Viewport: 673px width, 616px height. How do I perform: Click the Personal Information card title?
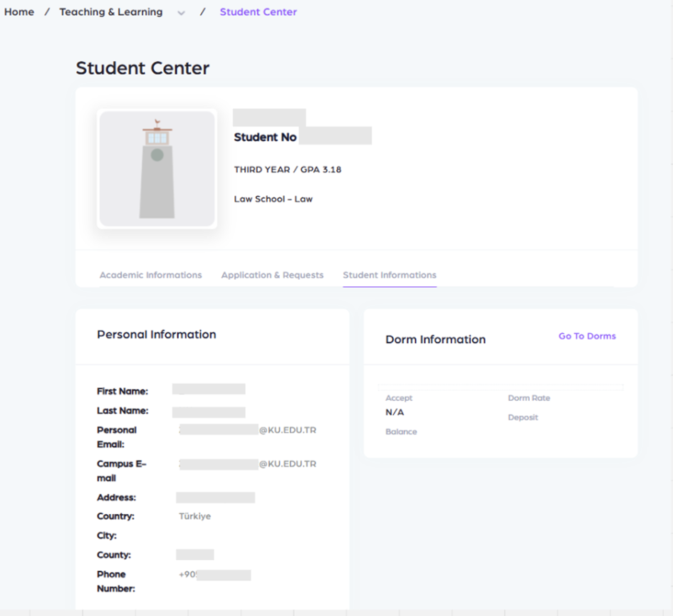pyautogui.click(x=157, y=335)
